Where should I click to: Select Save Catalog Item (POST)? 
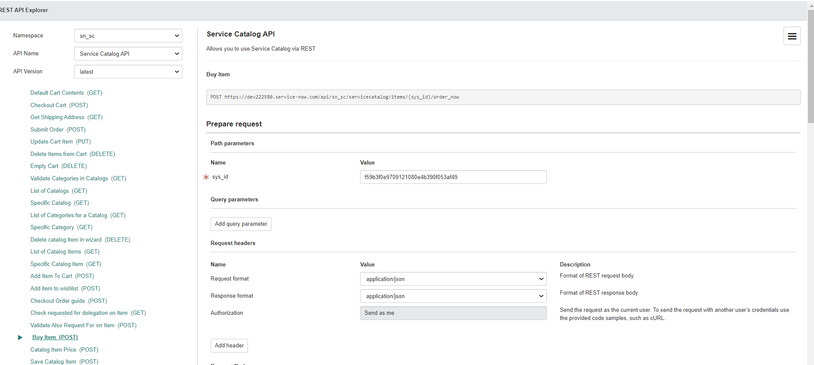point(64,362)
